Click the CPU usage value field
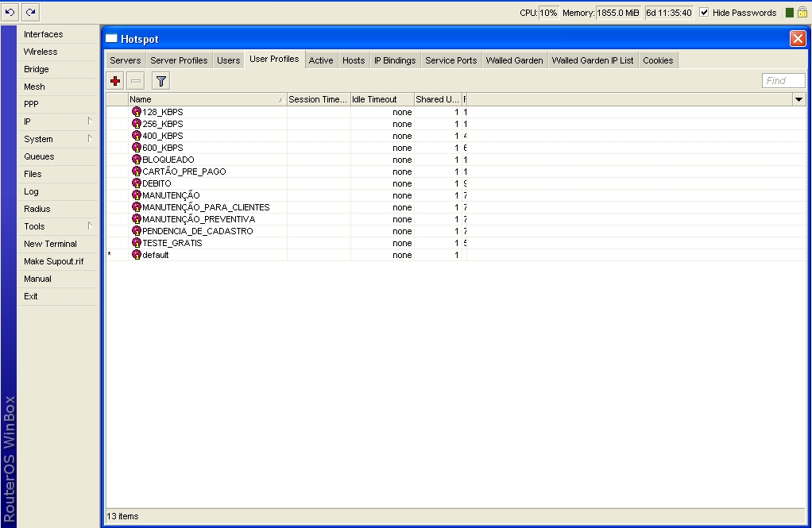Image resolution: width=812 pixels, height=528 pixels. [x=548, y=13]
